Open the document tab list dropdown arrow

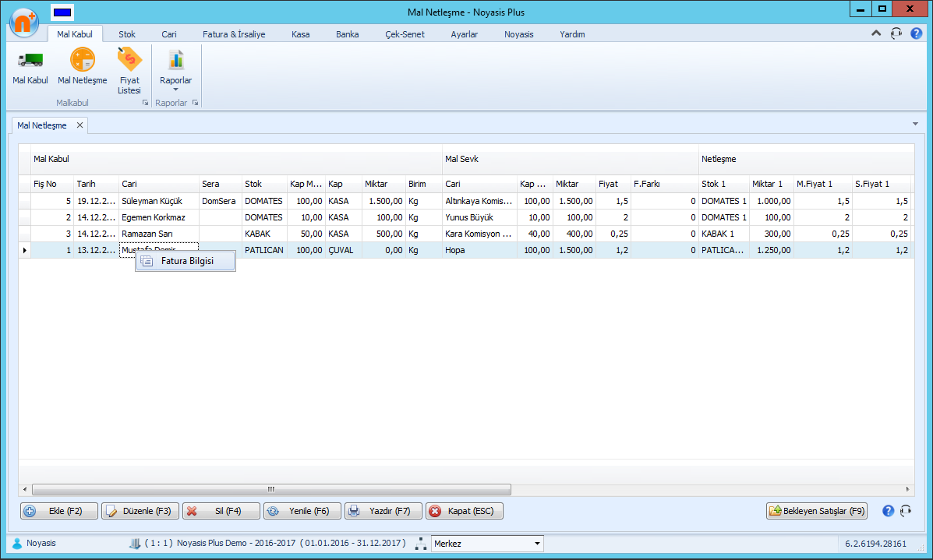pyautogui.click(x=915, y=125)
